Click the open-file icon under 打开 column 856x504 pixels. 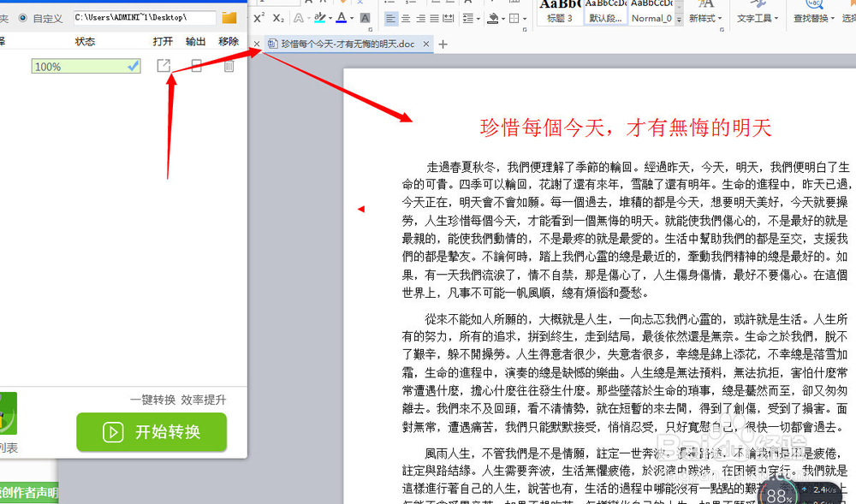[163, 65]
